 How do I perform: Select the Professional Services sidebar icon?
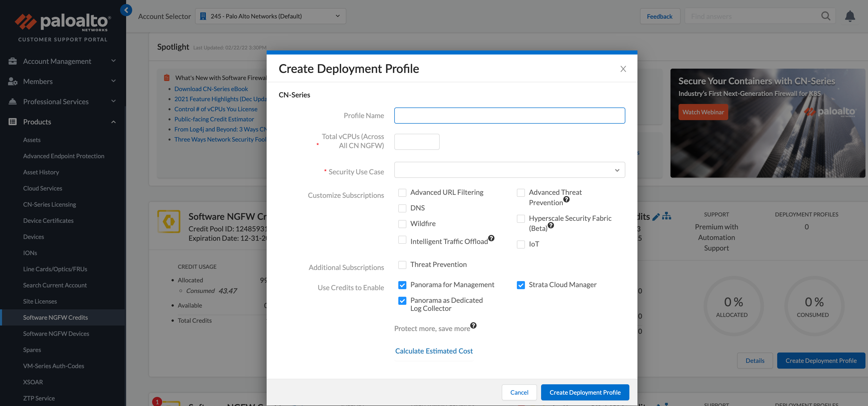(12, 101)
